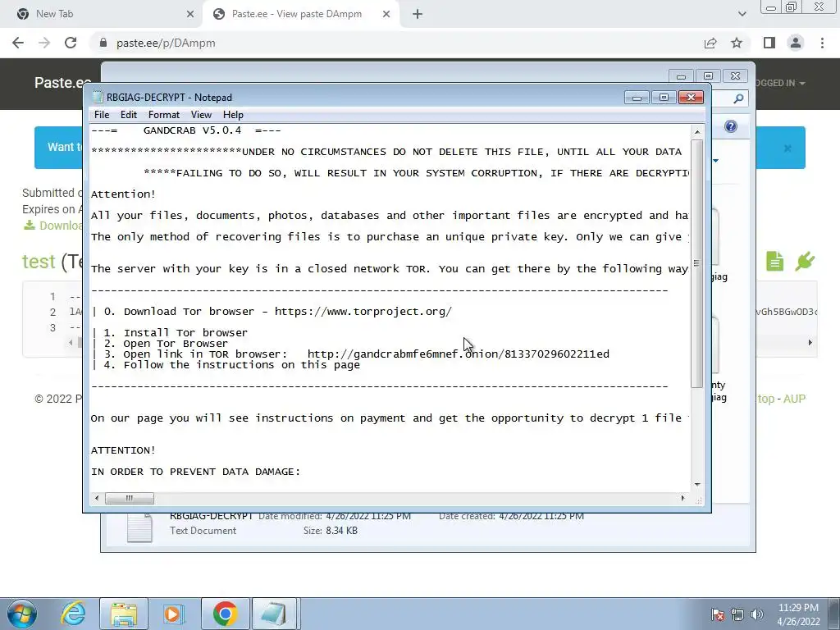Click GANDCRAB V5.0.4 header line
Screen dimensions: 840x630
pos(186,130)
